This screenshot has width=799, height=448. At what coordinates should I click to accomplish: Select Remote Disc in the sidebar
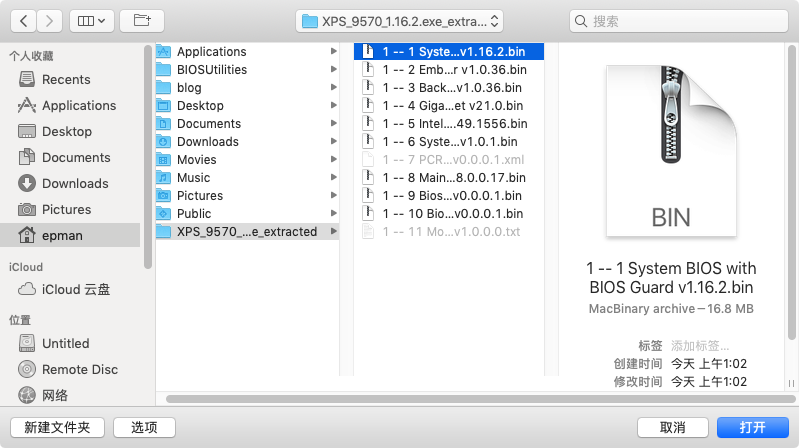point(79,369)
